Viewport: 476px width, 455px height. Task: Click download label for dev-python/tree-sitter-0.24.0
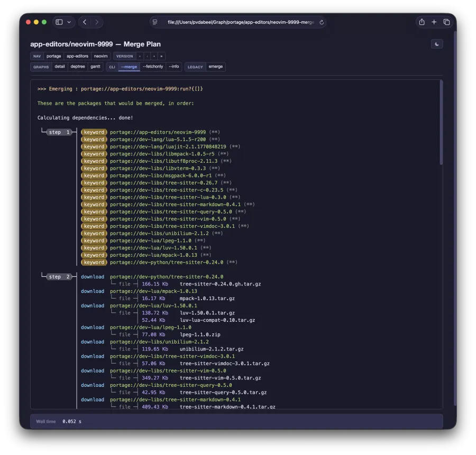tap(93, 277)
